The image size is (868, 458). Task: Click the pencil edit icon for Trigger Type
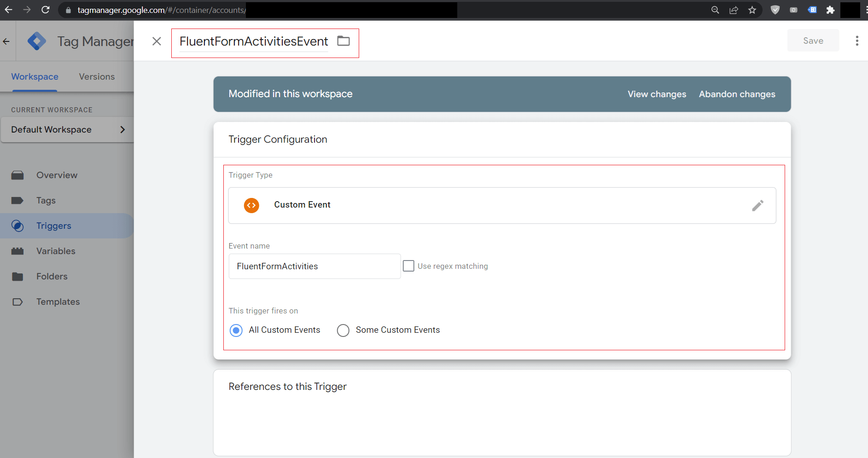(x=757, y=205)
